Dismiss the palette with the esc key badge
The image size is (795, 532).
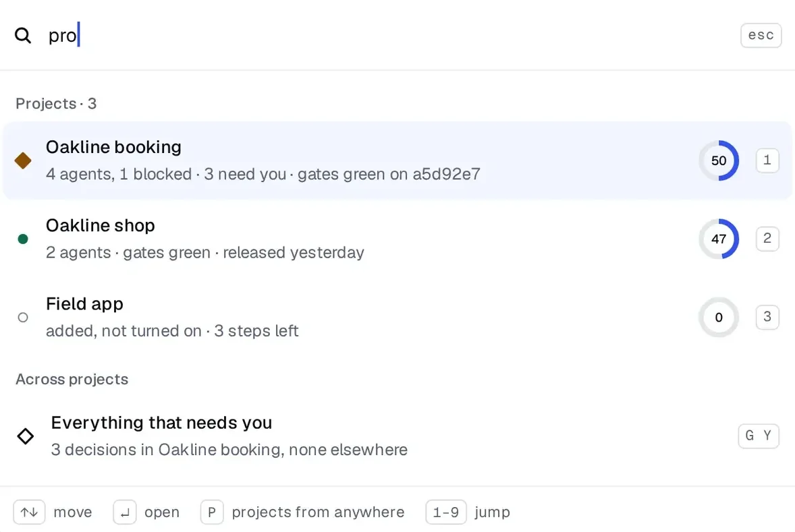pos(761,36)
